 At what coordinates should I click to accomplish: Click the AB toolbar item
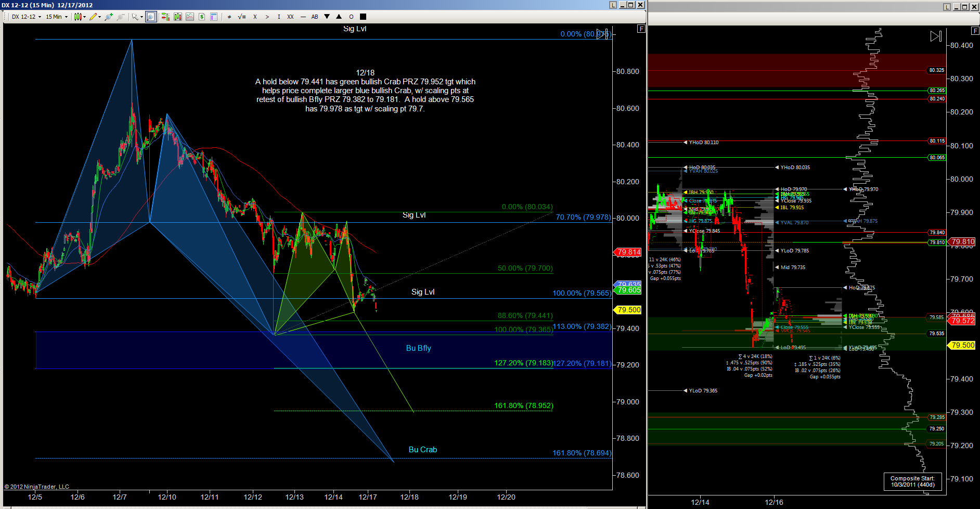tap(315, 17)
